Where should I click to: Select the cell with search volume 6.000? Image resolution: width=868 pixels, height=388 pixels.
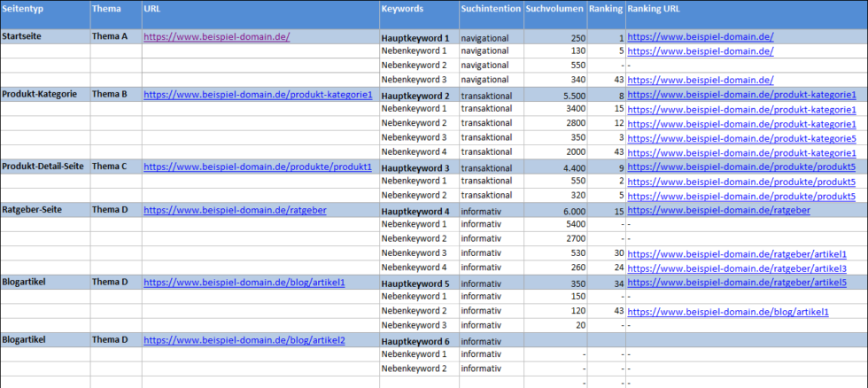coord(555,210)
